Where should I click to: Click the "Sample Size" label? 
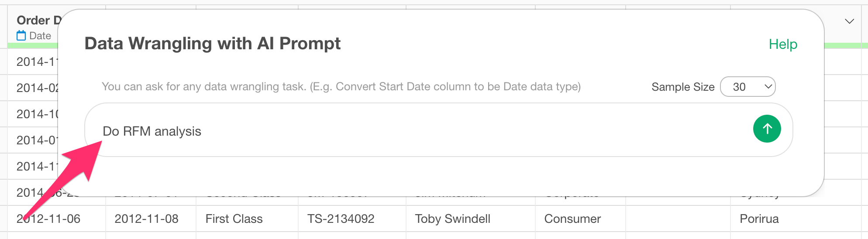tap(682, 87)
